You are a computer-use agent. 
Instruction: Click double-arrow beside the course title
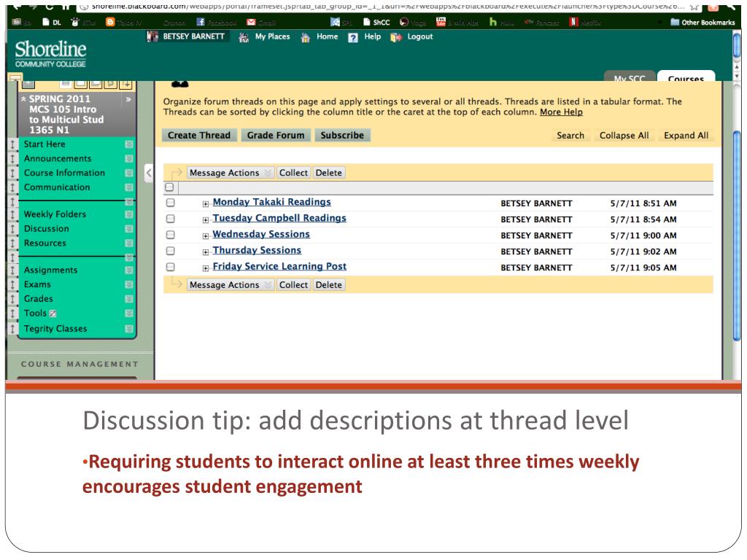[128, 99]
